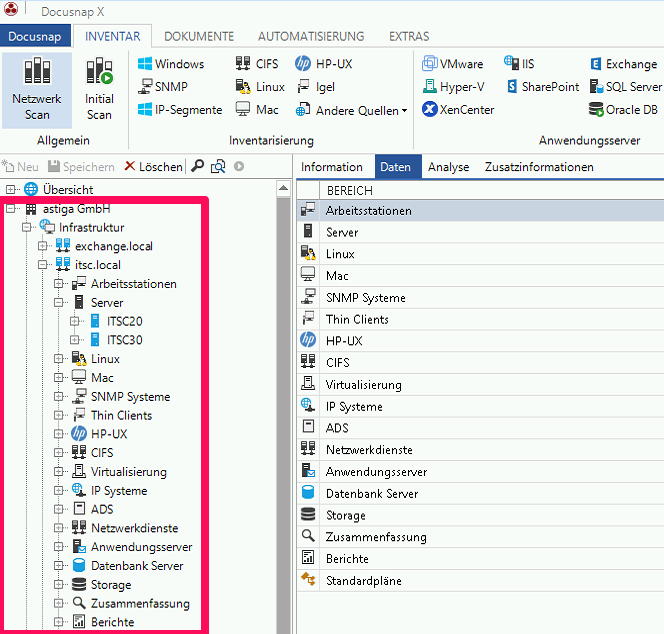This screenshot has height=634, width=664.
Task: Run the Hyper-V inventory
Action: tap(453, 87)
